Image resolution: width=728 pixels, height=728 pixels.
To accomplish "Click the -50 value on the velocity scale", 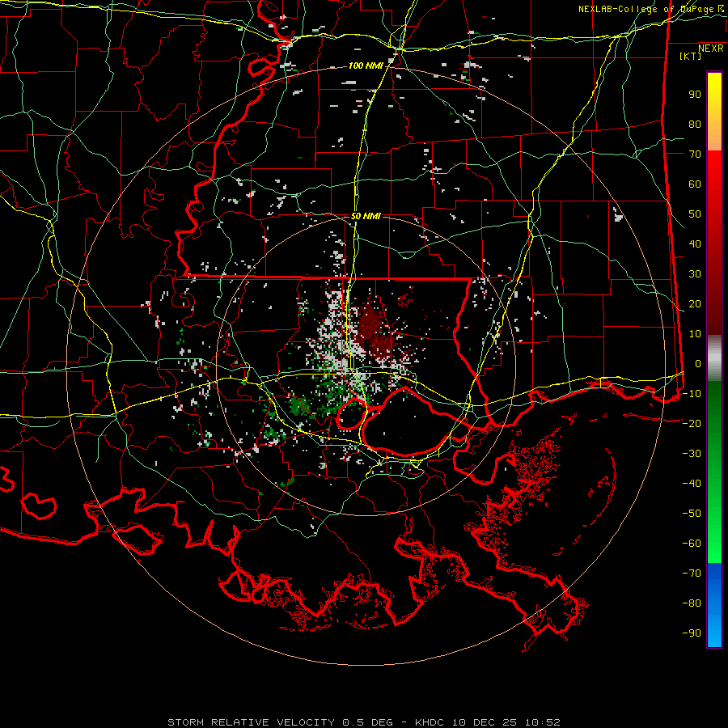I will click(692, 514).
